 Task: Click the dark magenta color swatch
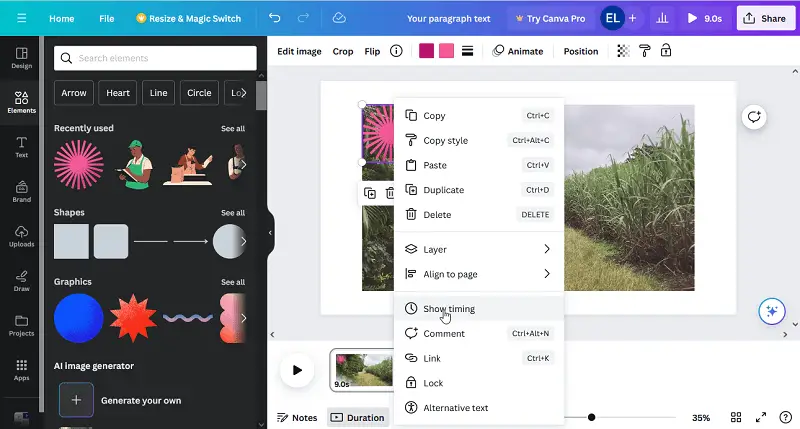coord(426,51)
